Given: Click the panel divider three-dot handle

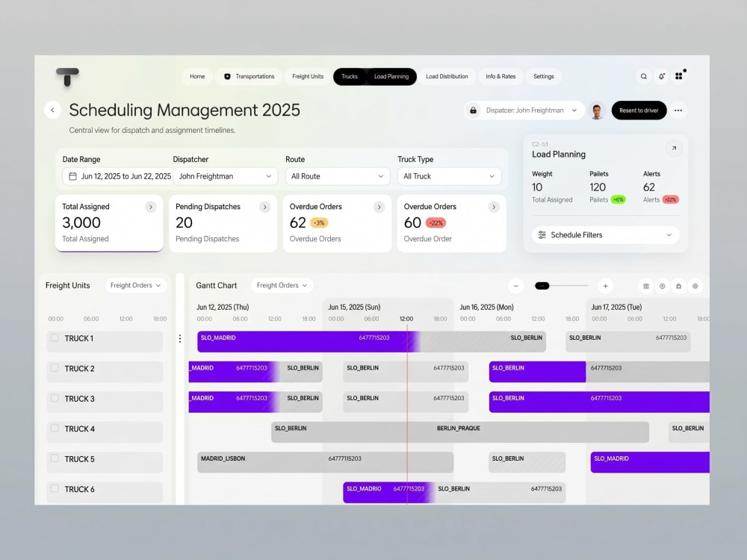Looking at the screenshot, I should coord(179,338).
